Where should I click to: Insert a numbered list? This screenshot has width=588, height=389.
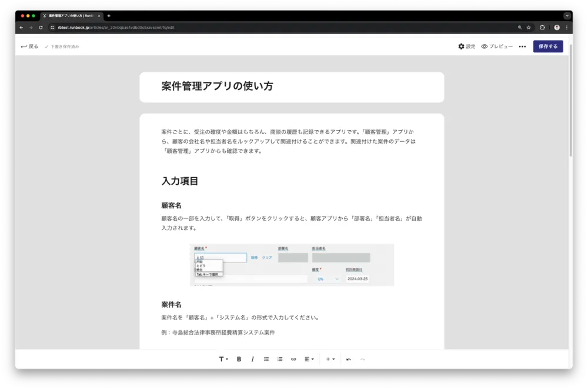coord(280,359)
